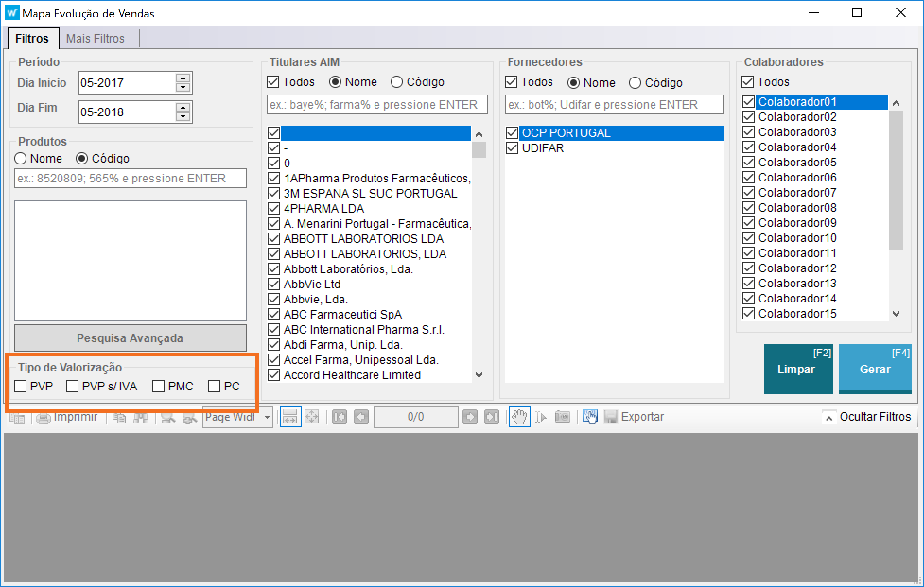Go to the next report page
Viewport: 924px width, 587px height.
point(470,417)
